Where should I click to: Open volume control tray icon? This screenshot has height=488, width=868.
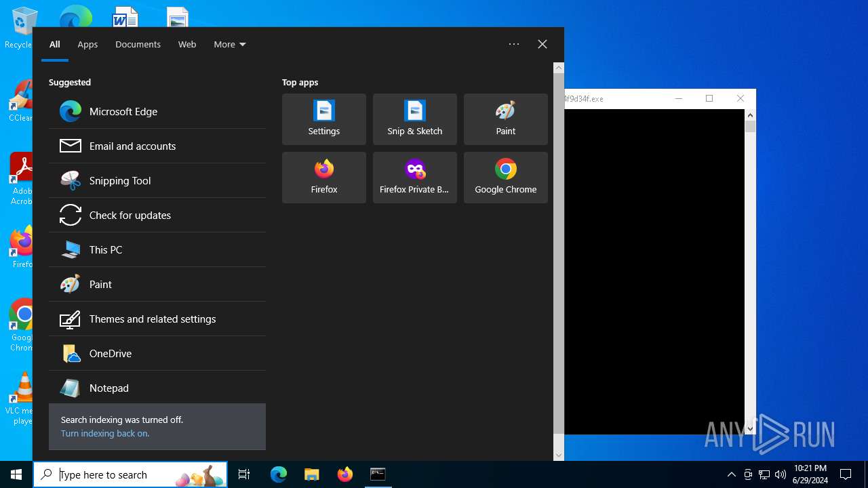(x=781, y=474)
